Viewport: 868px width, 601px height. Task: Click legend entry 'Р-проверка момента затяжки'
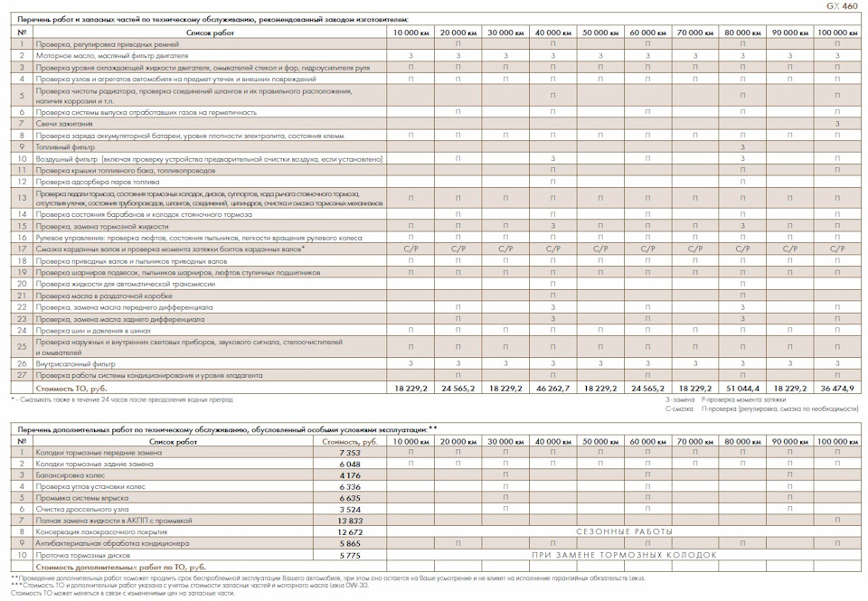pyautogui.click(x=743, y=399)
